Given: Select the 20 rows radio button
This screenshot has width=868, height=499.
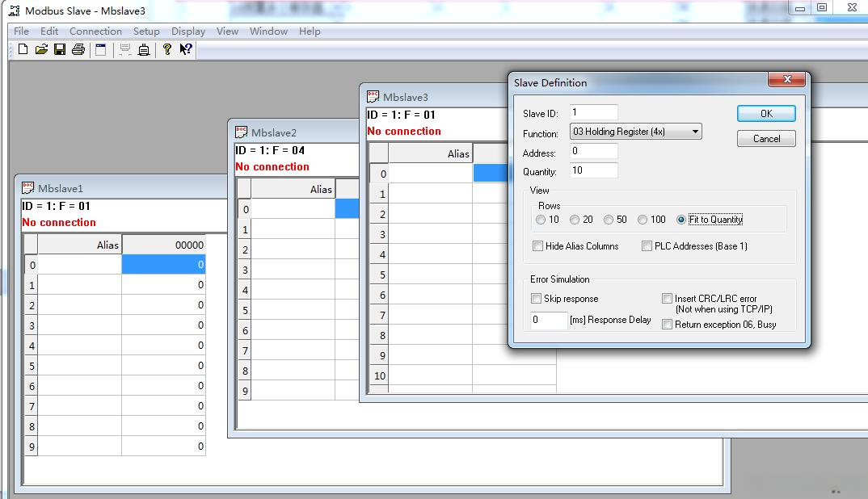Looking at the screenshot, I should [x=575, y=220].
